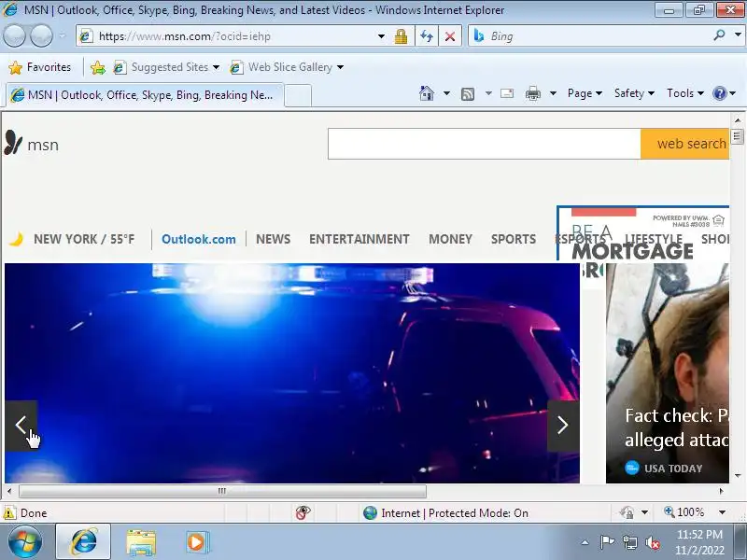
Task: Go to the ENTERTAINMENT section
Action: click(x=359, y=239)
